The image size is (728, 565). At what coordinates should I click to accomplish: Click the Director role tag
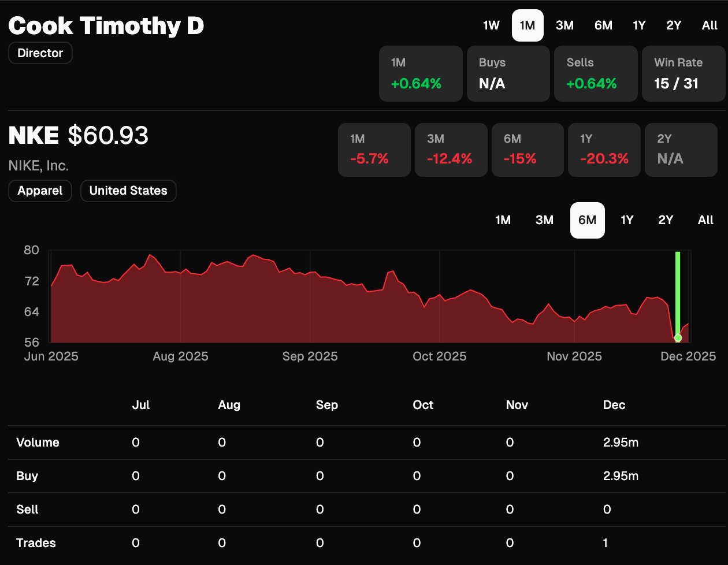(40, 53)
